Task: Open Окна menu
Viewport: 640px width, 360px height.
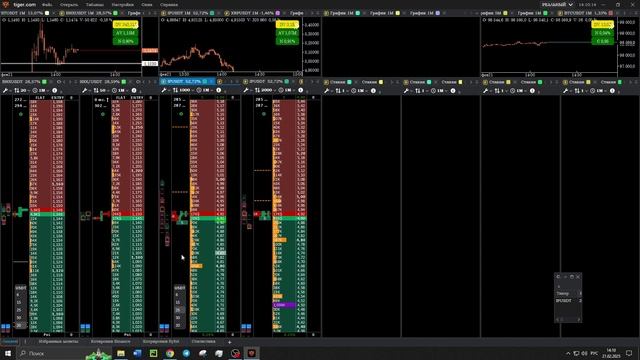Action: [x=147, y=5]
